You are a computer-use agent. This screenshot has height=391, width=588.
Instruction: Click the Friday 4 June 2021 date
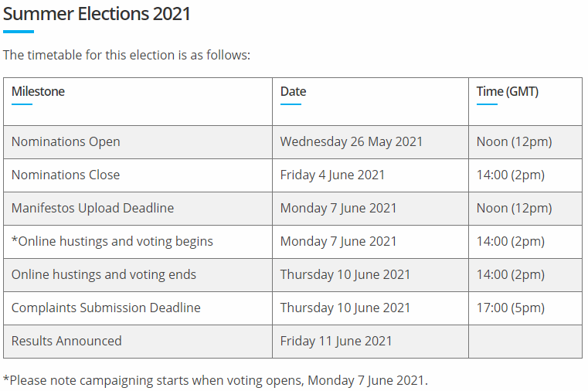point(332,175)
